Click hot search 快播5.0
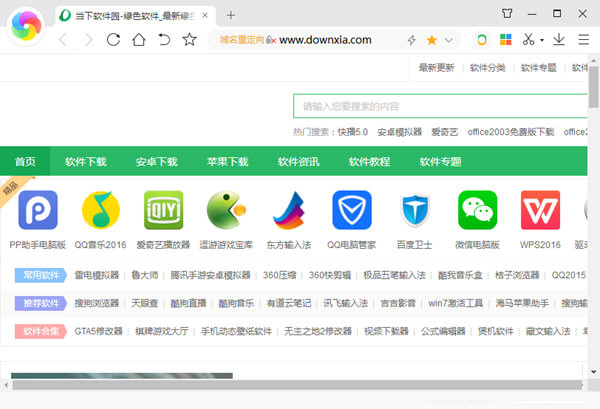Image resolution: width=600 pixels, height=409 pixels. click(352, 132)
